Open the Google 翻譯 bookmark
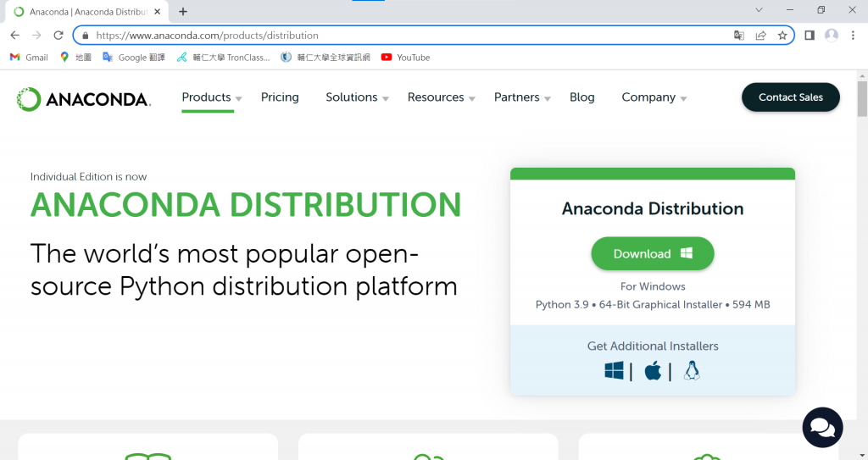This screenshot has height=460, width=868. point(134,58)
